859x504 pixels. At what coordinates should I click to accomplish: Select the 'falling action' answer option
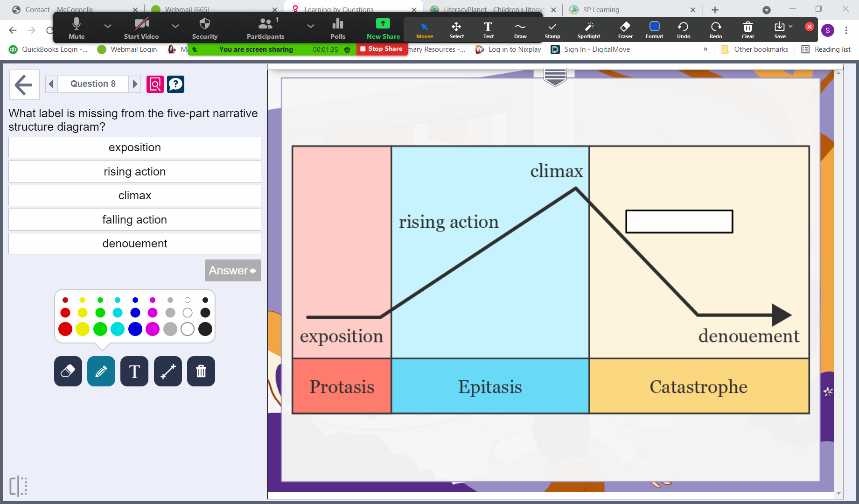coord(135,220)
